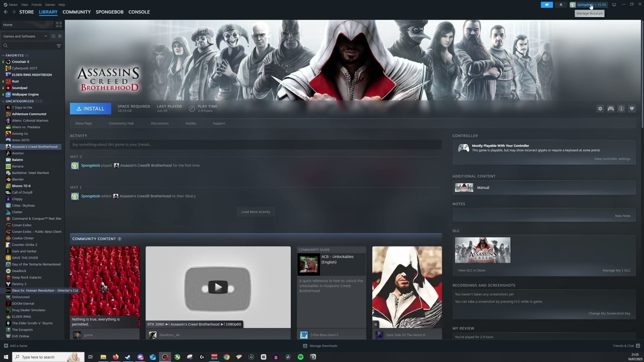Click Load More Activity button
Screen dimensions: 644x362
pos(256,212)
